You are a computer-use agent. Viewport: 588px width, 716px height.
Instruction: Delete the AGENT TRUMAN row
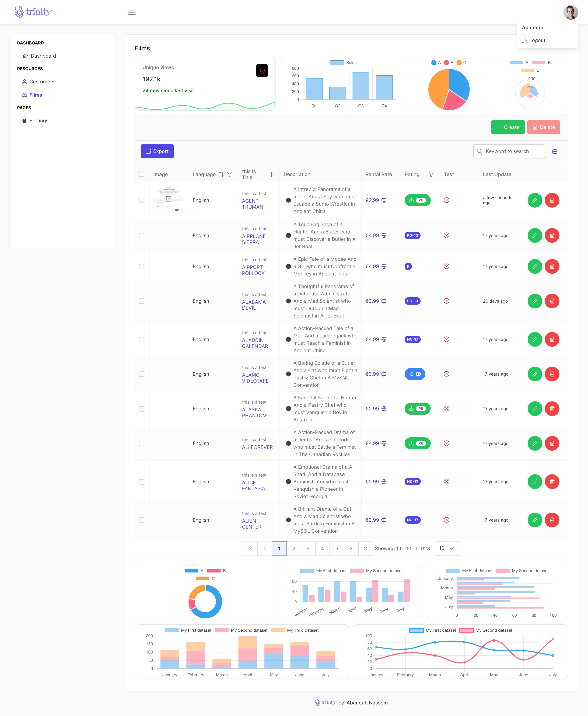click(552, 200)
